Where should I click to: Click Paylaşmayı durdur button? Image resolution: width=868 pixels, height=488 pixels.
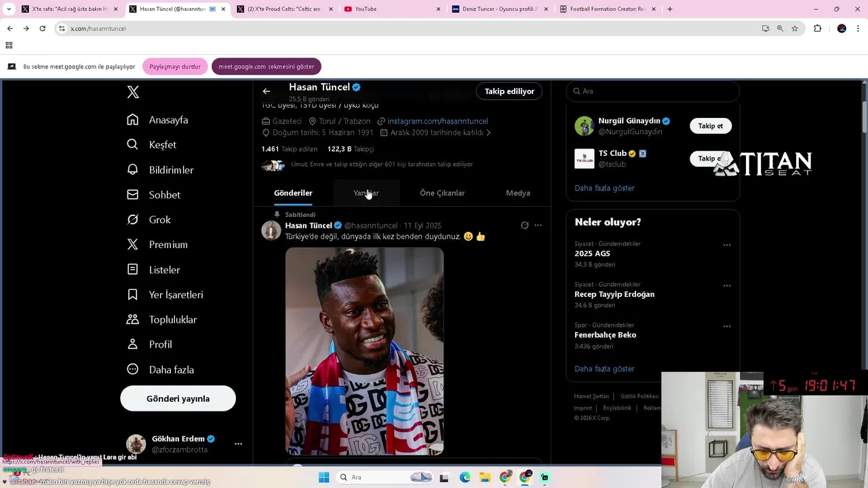pyautogui.click(x=175, y=66)
